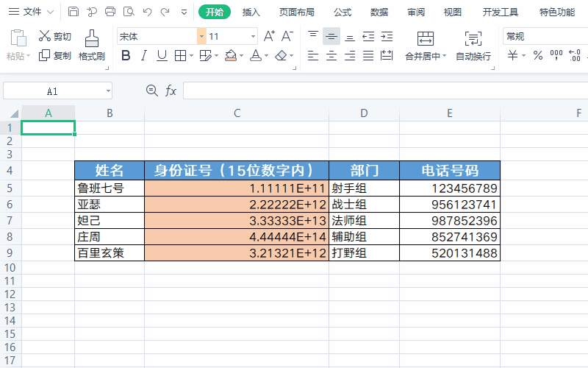Open the 文件 menu dropdown arrow
Viewport: 588px width, 368px height.
[50, 12]
